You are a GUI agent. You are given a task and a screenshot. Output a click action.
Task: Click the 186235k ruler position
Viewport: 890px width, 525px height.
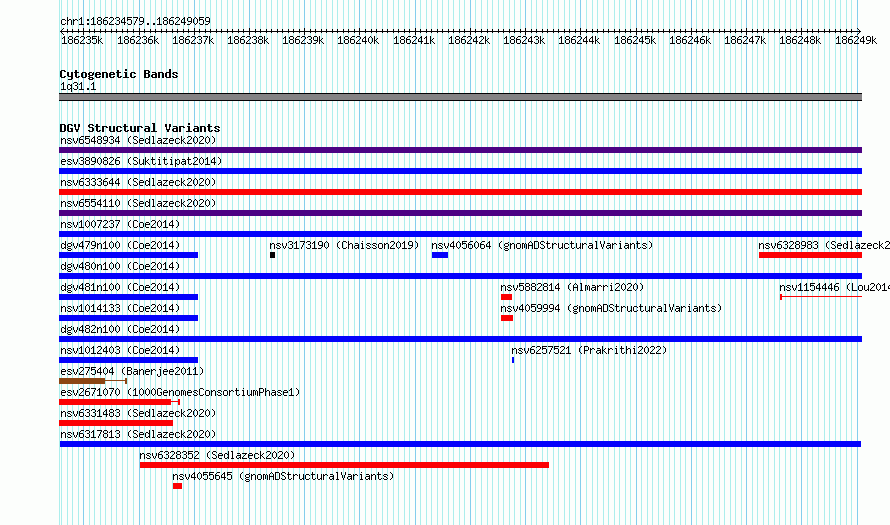(82, 40)
